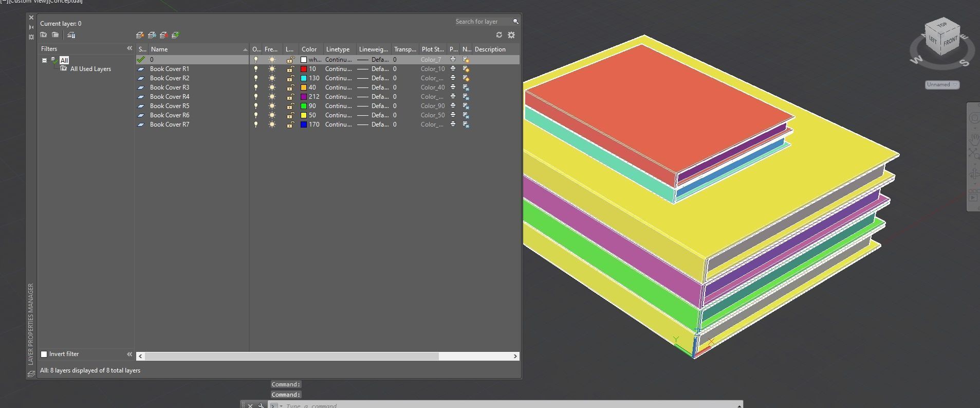Screen dimensions: 980x408
Task: Lock the Book Cover R4 layer
Action: click(x=290, y=97)
